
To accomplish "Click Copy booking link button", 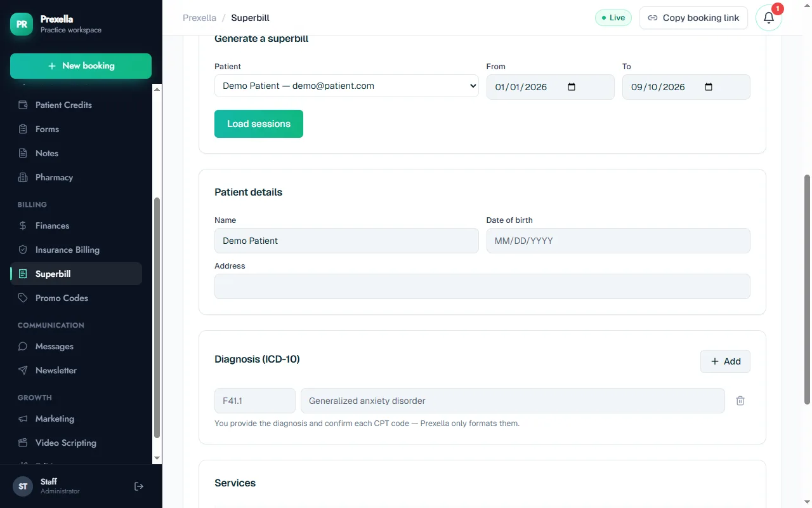I will click(x=693, y=18).
